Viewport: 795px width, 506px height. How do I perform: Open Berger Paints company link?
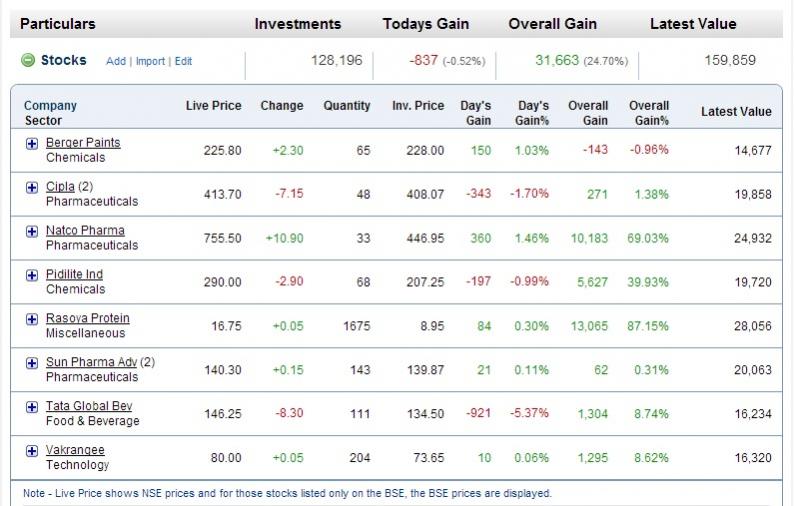[83, 142]
